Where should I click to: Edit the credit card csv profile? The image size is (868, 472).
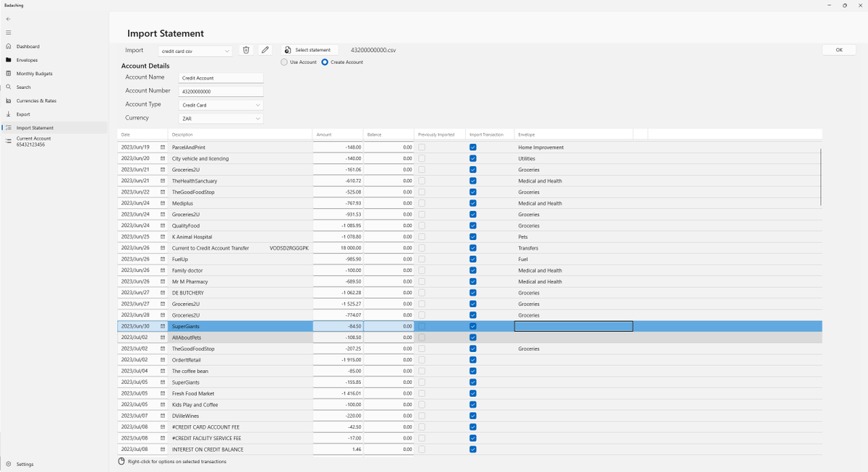pos(265,49)
